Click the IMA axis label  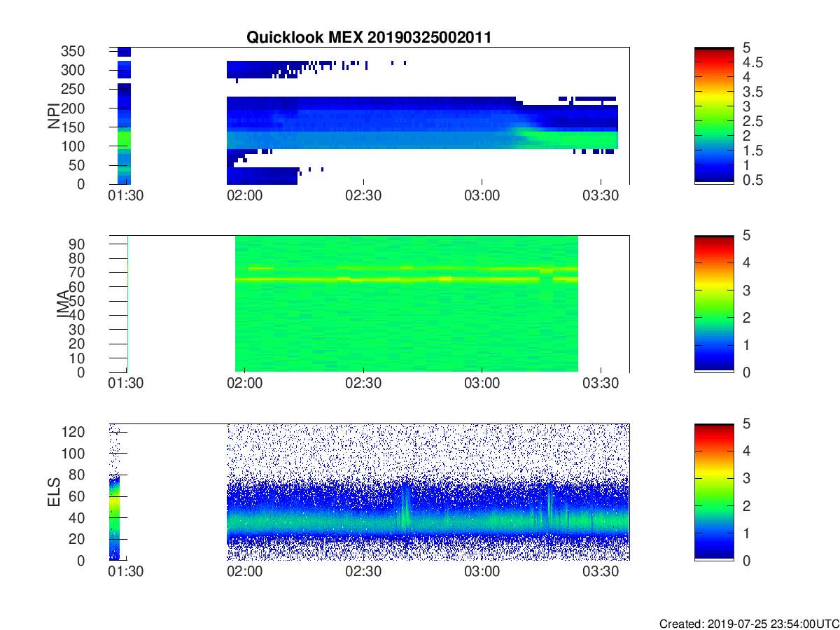pos(64,304)
